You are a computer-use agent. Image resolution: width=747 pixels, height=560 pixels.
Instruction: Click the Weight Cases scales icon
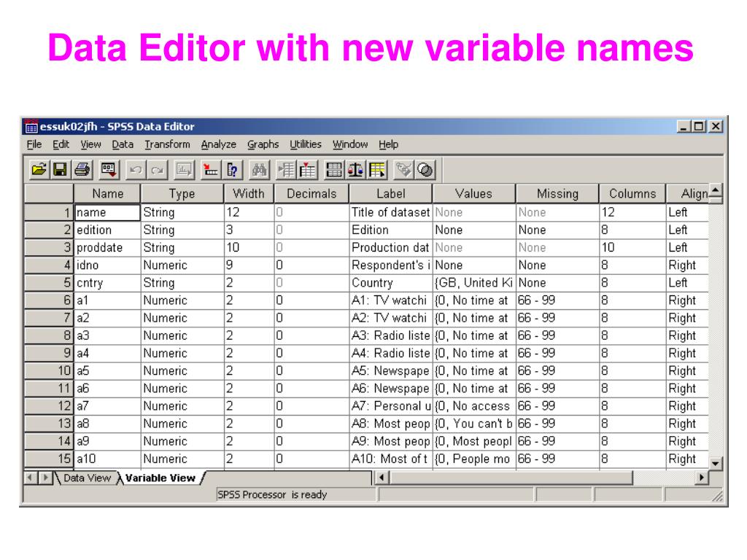point(355,169)
